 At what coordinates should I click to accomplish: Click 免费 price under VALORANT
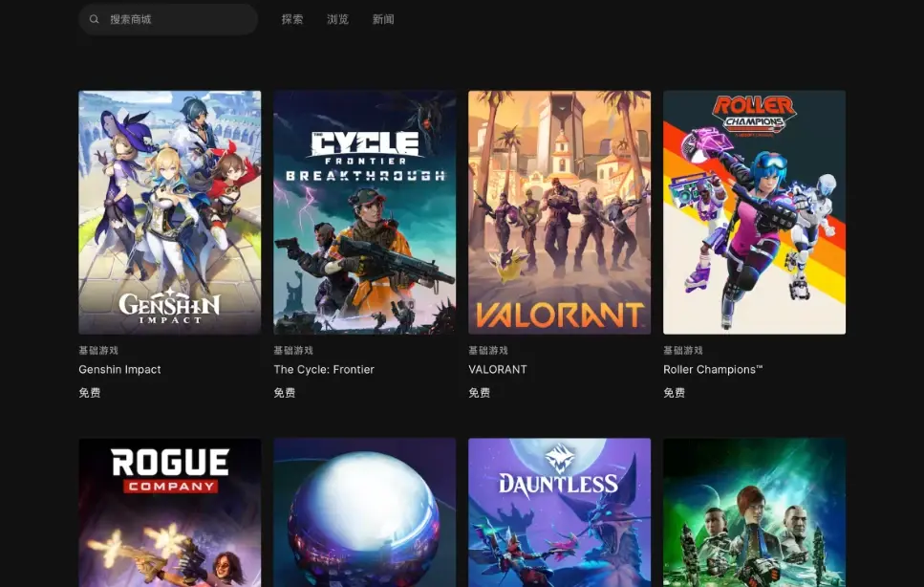pos(480,393)
